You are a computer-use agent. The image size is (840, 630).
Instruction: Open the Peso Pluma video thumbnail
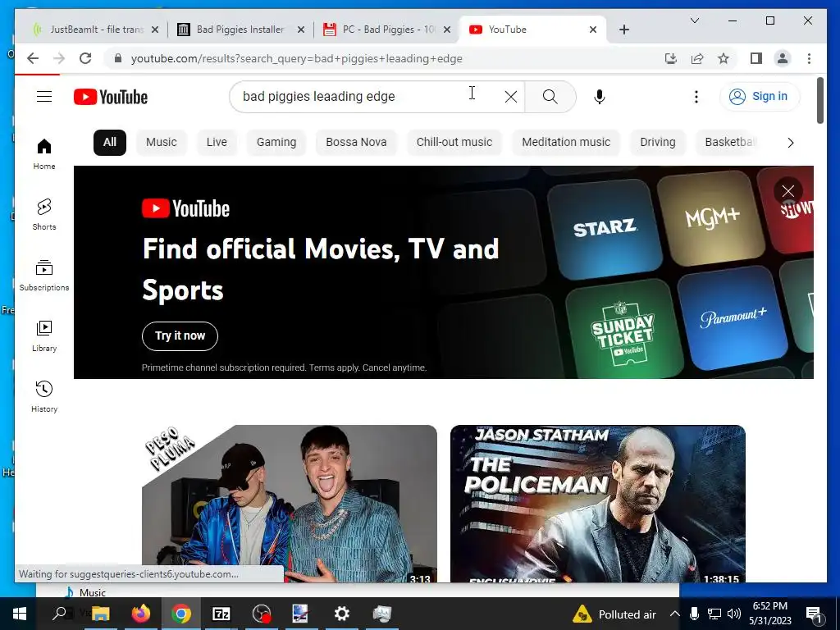pos(290,504)
